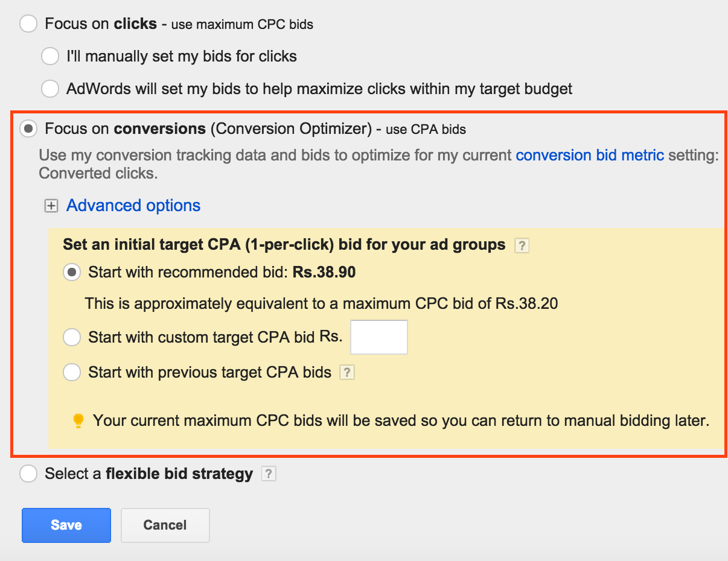Select I'll manually set my bids for clicks
The image size is (728, 561).
(50, 55)
